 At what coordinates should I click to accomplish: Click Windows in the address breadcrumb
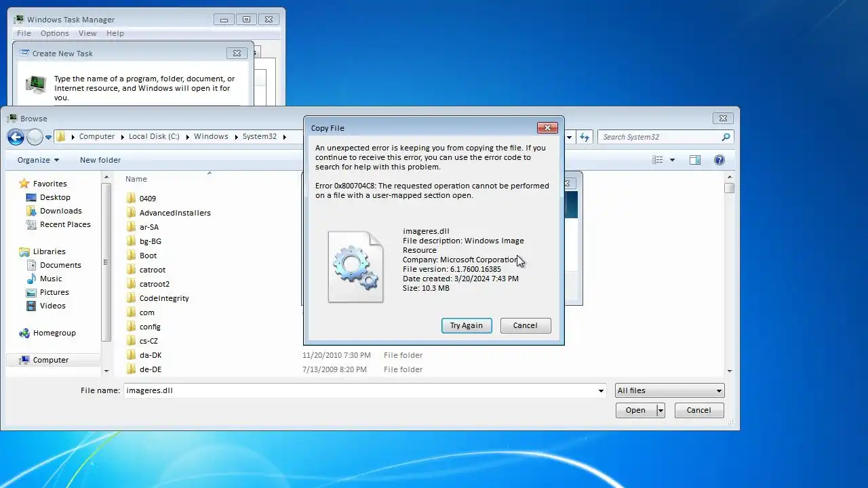pos(211,136)
